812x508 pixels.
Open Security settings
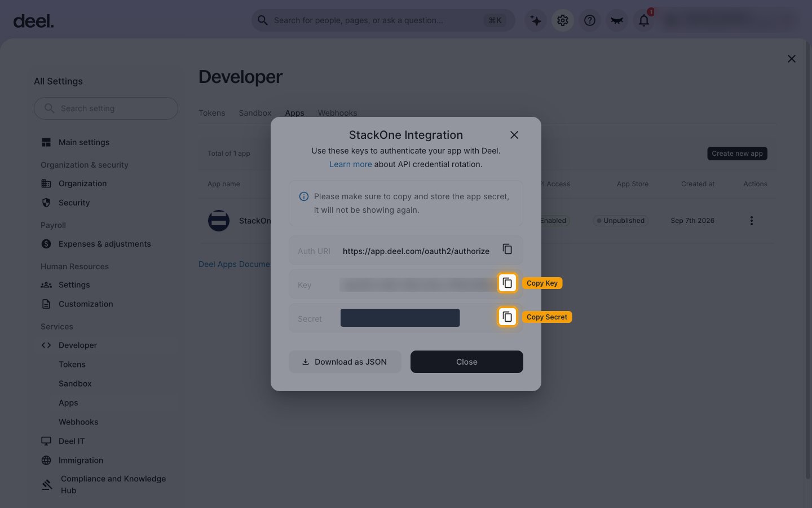pos(74,203)
